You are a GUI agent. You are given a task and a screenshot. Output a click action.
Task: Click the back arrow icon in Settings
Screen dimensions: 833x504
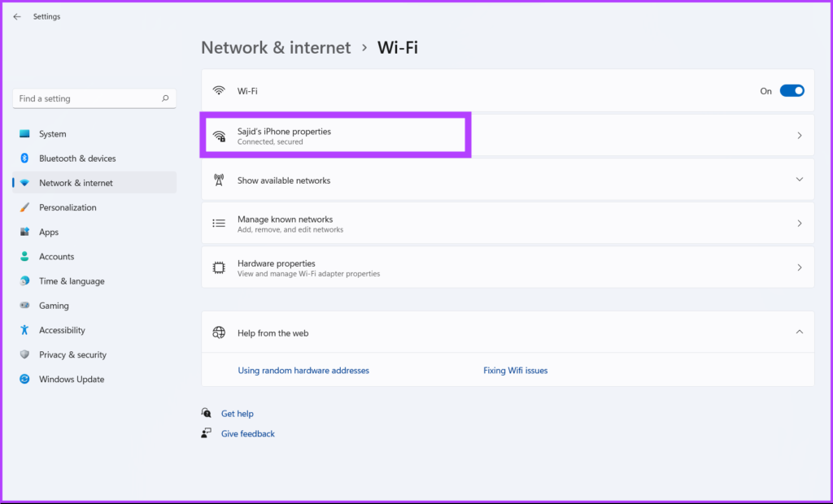(17, 16)
